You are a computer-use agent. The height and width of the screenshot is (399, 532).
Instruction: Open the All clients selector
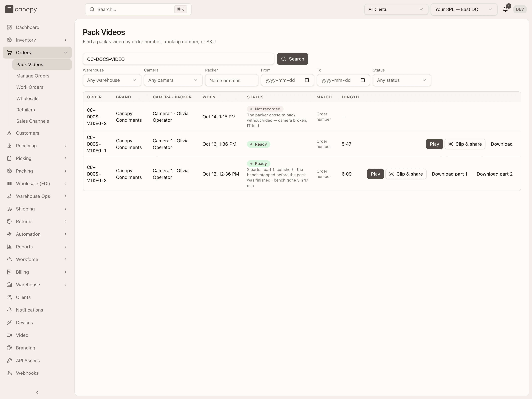(396, 9)
